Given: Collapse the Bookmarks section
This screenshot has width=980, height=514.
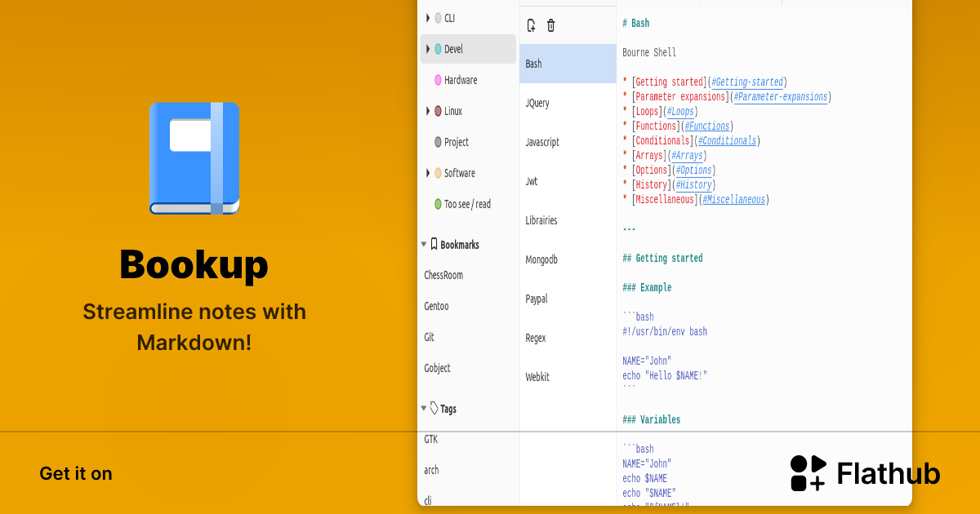Looking at the screenshot, I should coord(424,244).
